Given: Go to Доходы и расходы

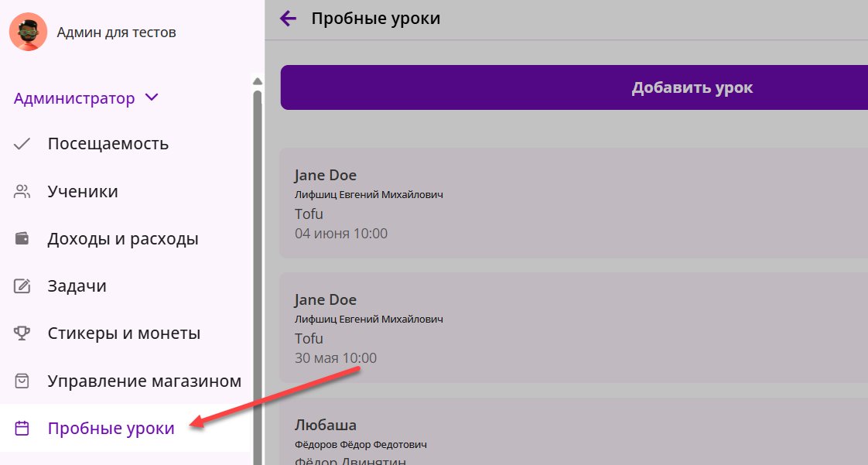Looking at the screenshot, I should (x=125, y=238).
